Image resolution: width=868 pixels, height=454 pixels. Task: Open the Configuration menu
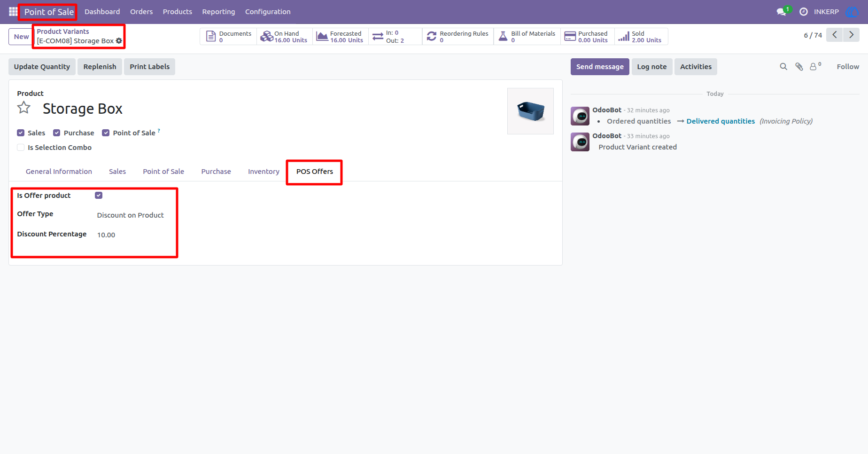coord(268,12)
